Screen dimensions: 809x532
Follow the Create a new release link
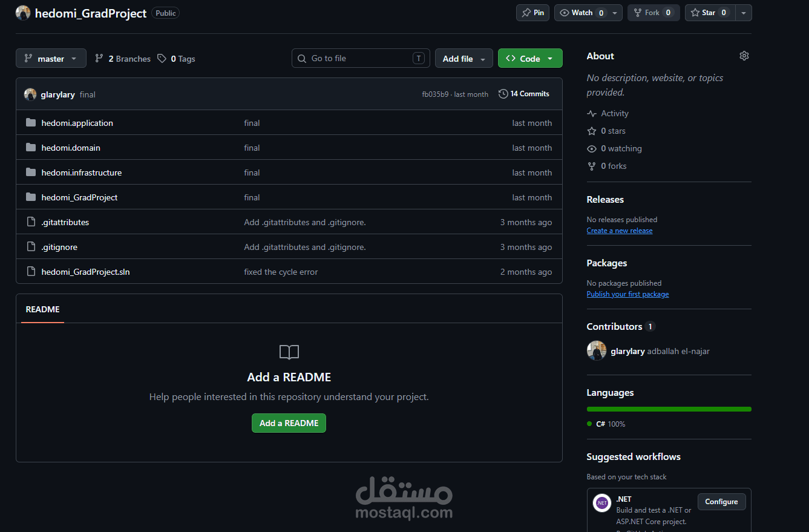click(x=620, y=231)
